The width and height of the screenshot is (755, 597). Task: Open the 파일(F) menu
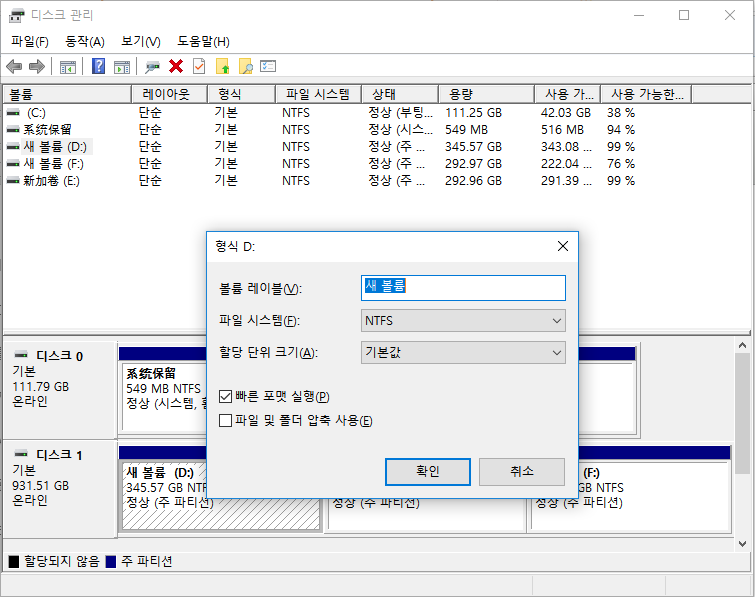(30, 41)
